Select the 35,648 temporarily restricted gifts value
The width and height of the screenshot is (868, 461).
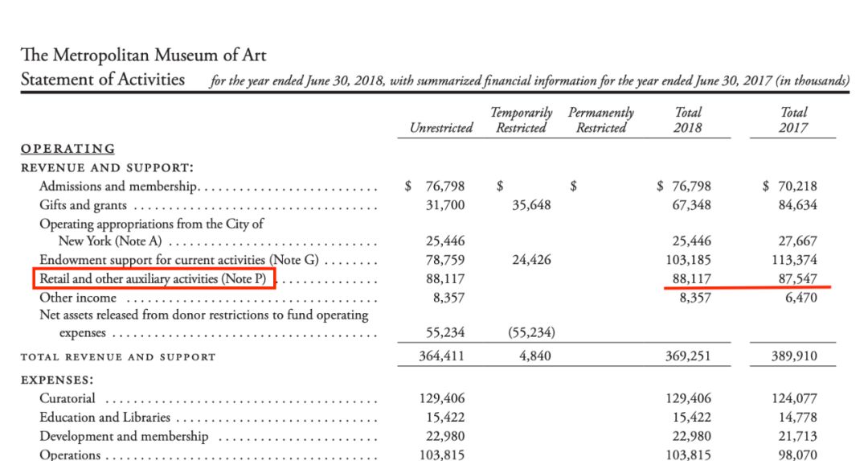tap(531, 205)
